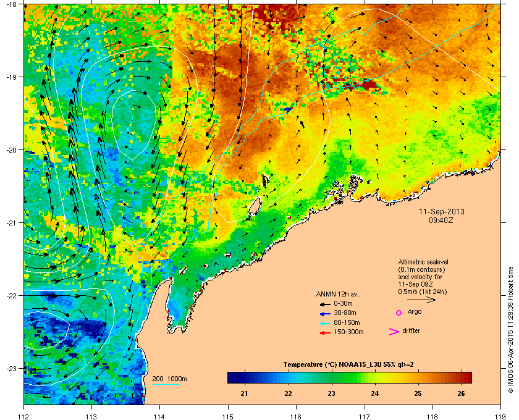Click the longitude axis label 119
Viewport: 519px width, 420px height.
click(500, 417)
